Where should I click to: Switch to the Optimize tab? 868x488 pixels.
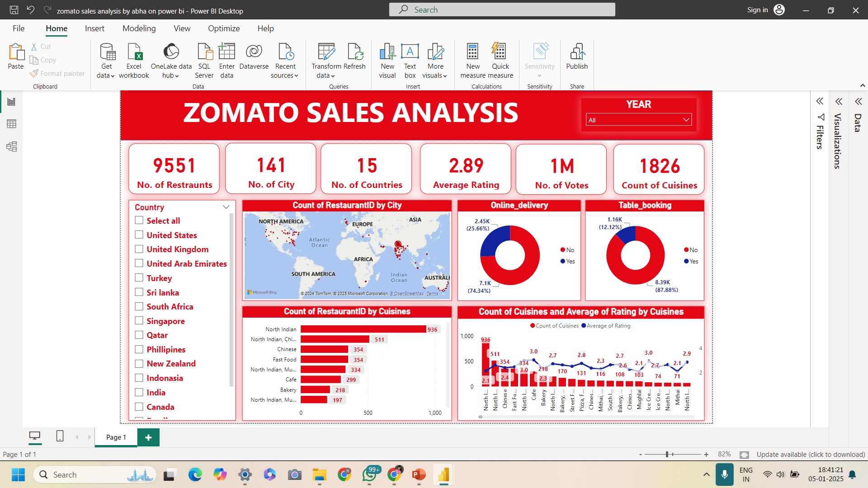point(224,28)
